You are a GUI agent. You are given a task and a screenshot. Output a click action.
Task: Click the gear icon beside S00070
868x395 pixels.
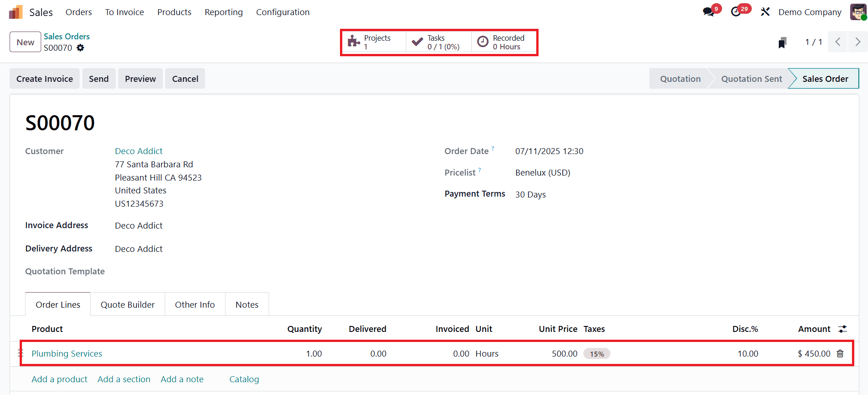coord(81,48)
